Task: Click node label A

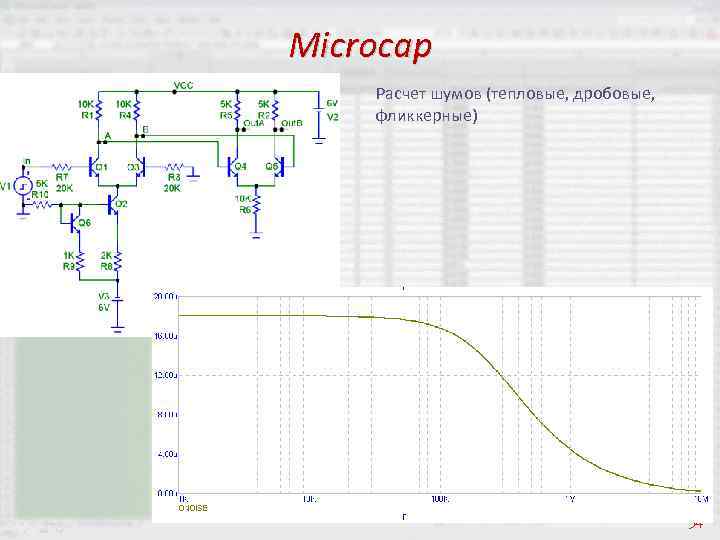Action: point(108,136)
